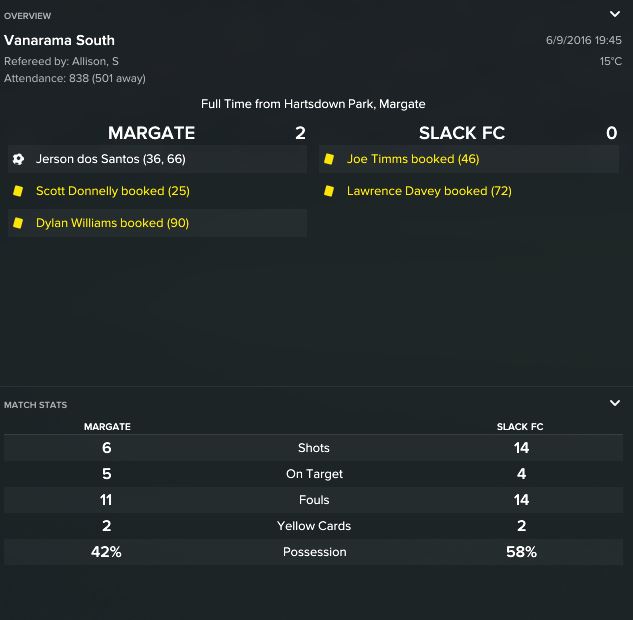The height and width of the screenshot is (620, 633).
Task: Click the Yellow Cards stat row
Action: click(x=314, y=526)
